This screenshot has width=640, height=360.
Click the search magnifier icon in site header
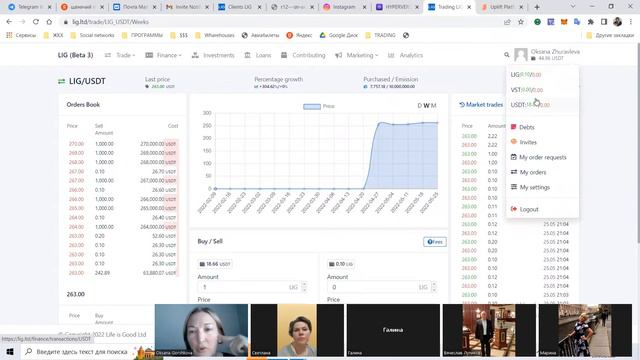(x=507, y=55)
